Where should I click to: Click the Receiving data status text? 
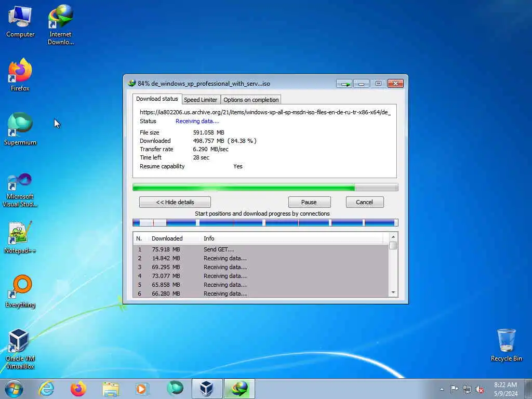coord(197,121)
